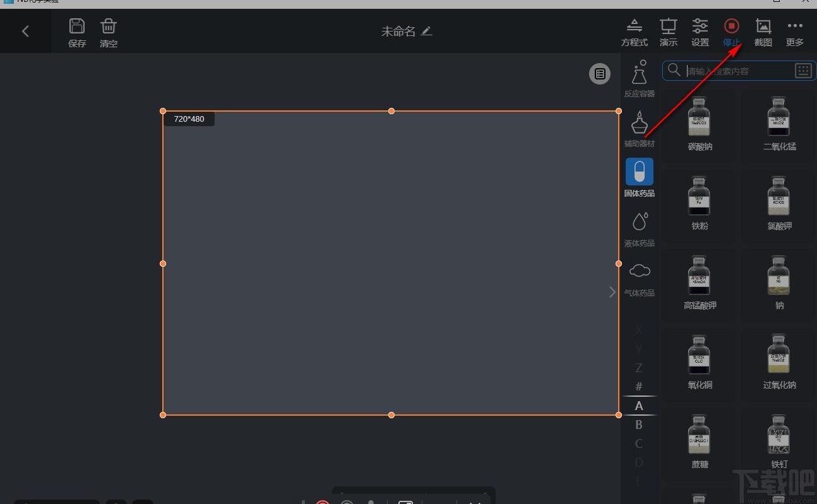Open 设置 settings
Screen dimensions: 817x504
[x=700, y=32]
